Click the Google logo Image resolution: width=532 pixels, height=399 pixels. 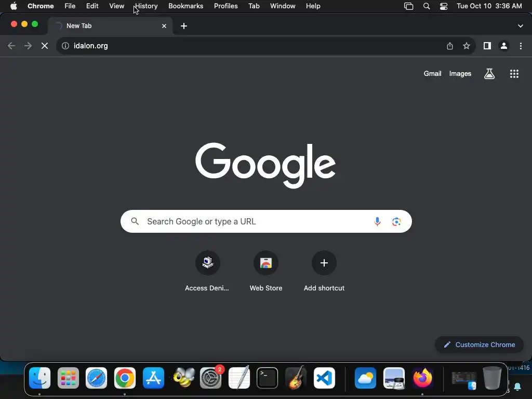point(265,165)
